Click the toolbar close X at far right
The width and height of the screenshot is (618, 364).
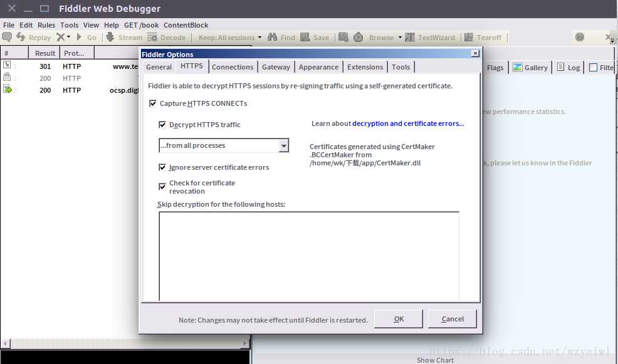point(608,36)
